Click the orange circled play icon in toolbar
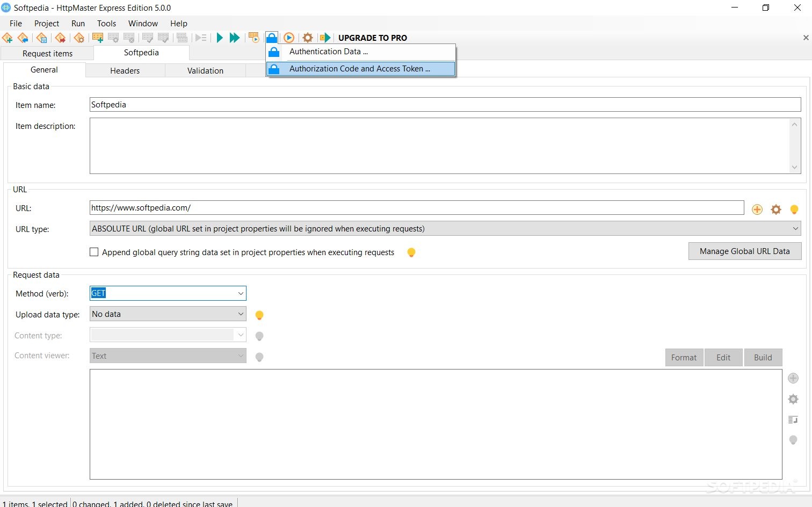Viewport: 812px width, 507px height. point(289,38)
